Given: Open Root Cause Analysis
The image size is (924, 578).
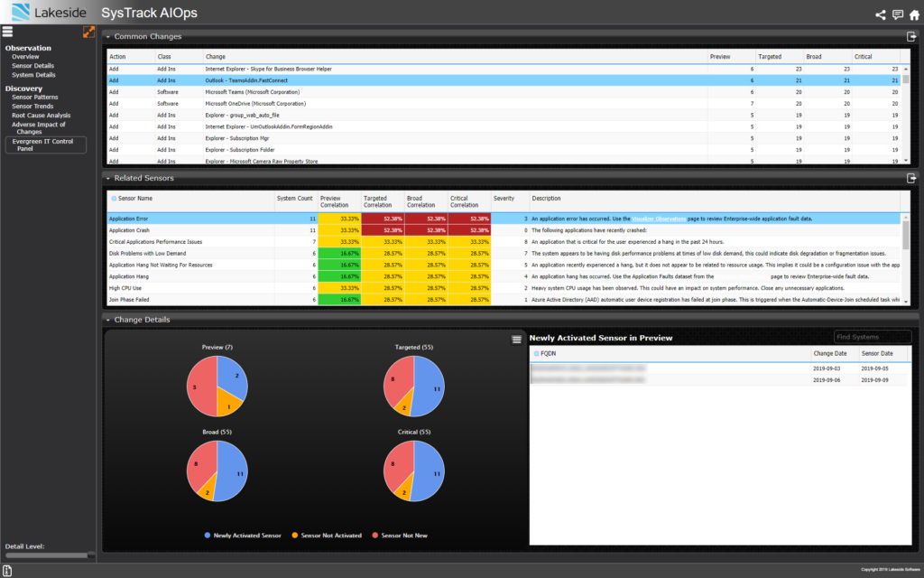Looking at the screenshot, I should tap(42, 115).
